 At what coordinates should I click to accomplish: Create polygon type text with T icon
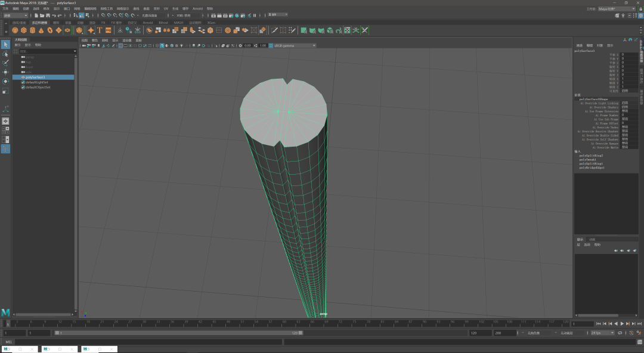pos(100,30)
